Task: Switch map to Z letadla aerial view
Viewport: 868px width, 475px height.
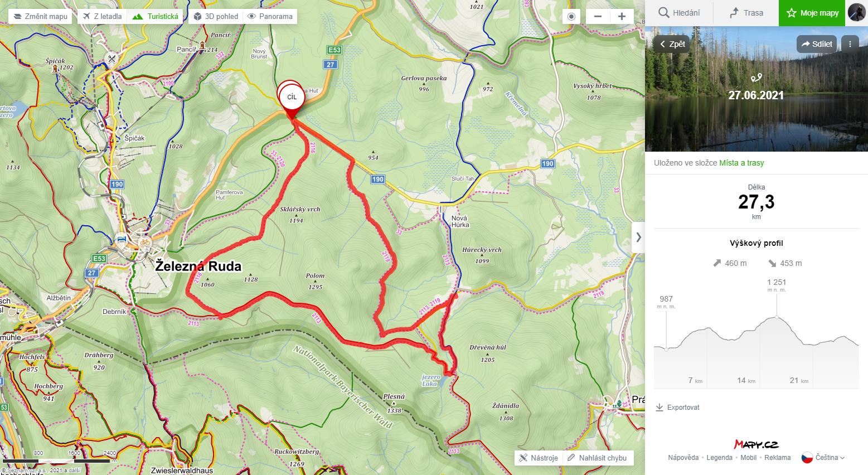Action: click(102, 16)
